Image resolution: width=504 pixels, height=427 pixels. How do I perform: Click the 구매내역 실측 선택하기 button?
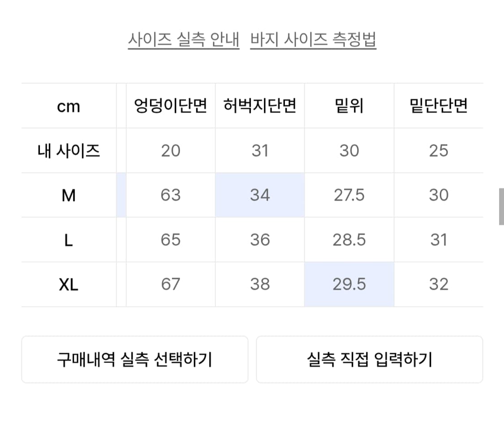(134, 359)
